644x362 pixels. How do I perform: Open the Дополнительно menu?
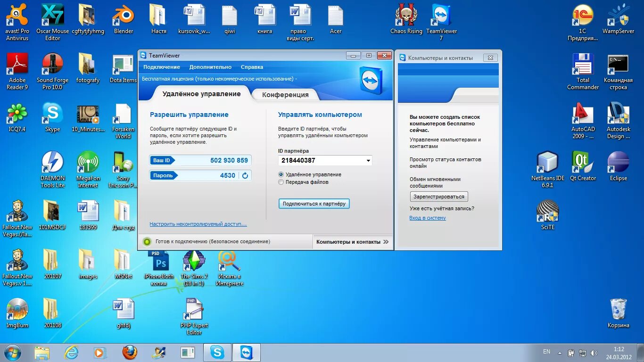click(x=210, y=67)
